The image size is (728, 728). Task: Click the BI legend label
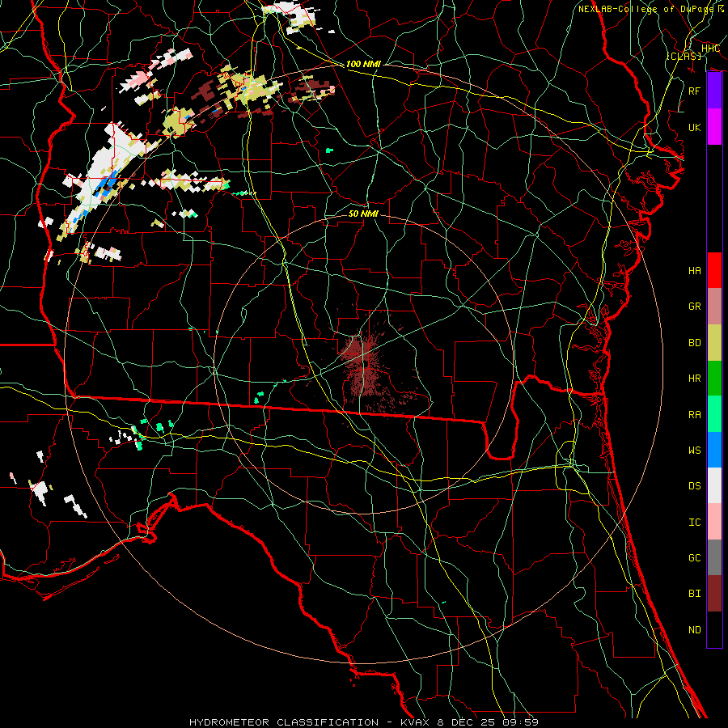coord(695,594)
